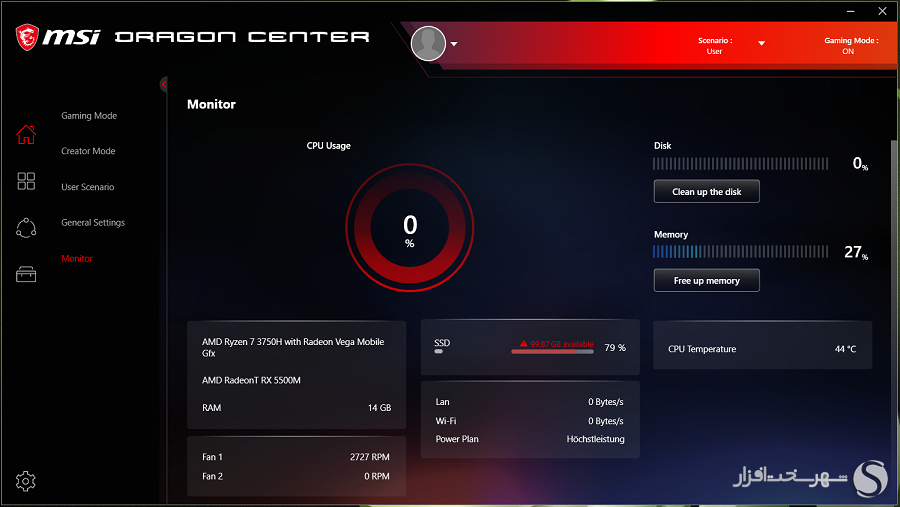This screenshot has height=507, width=900.
Task: Click the Disk 0% value
Action: click(x=860, y=164)
